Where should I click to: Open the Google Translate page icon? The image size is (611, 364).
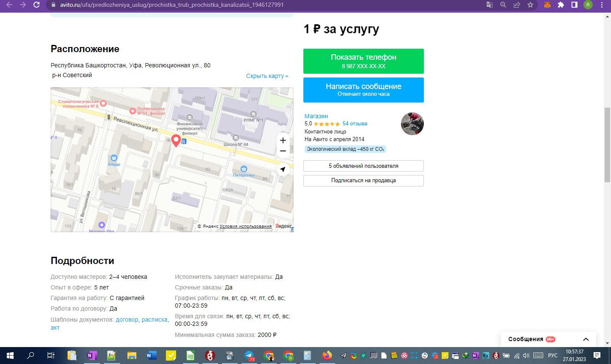pyautogui.click(x=490, y=5)
